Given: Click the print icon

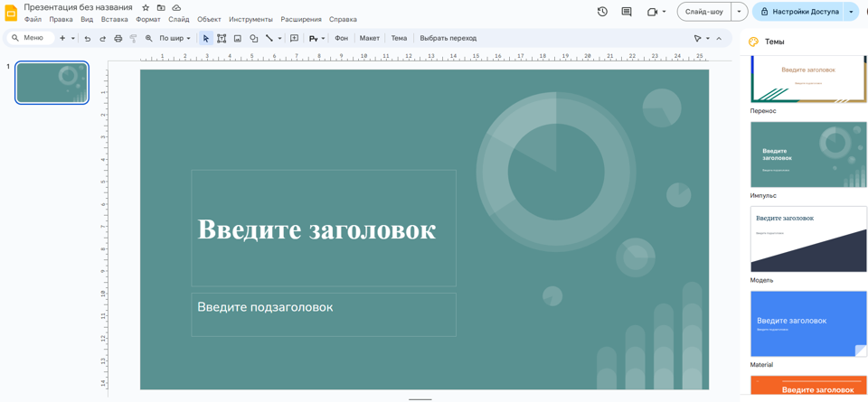Looking at the screenshot, I should pyautogui.click(x=118, y=39).
